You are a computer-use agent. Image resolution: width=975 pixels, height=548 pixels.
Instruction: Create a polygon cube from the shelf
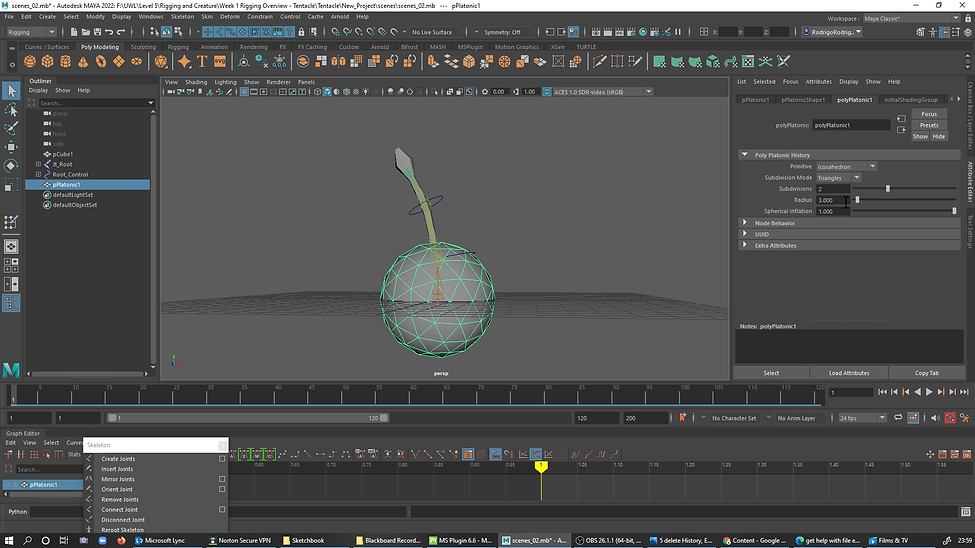[48, 62]
